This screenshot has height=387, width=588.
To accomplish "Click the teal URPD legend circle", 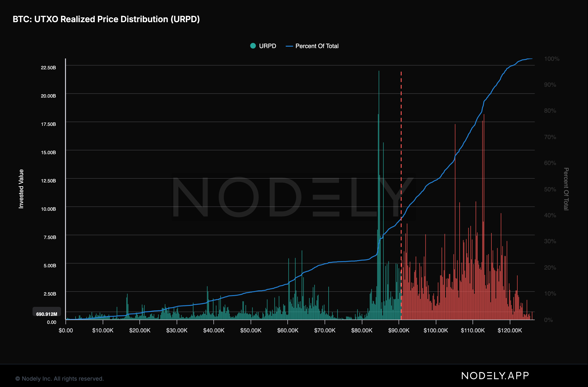I will (x=253, y=46).
